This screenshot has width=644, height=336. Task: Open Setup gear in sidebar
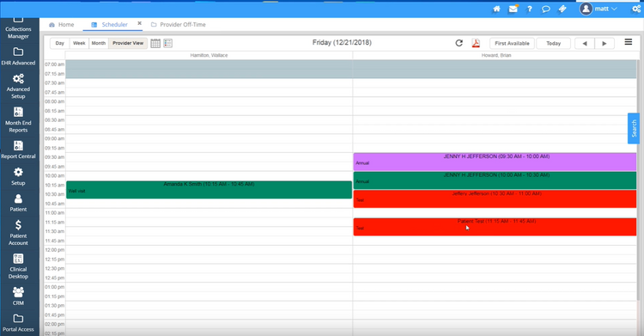click(18, 176)
